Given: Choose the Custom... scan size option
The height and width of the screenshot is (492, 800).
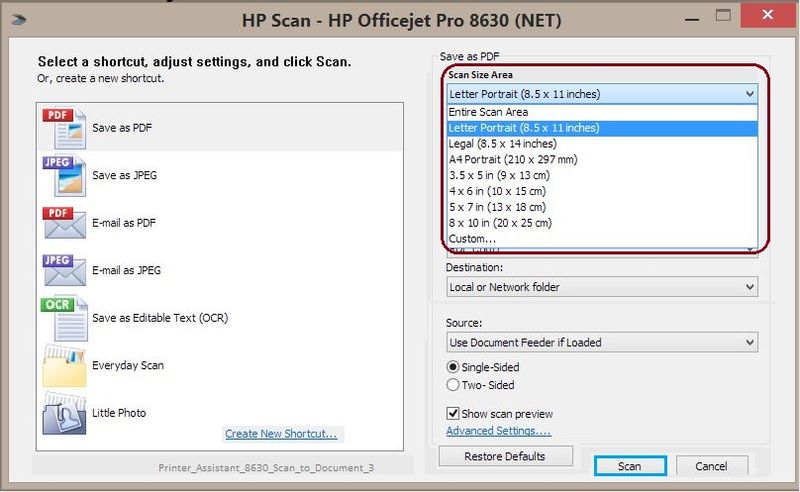Looking at the screenshot, I should coord(602,239).
